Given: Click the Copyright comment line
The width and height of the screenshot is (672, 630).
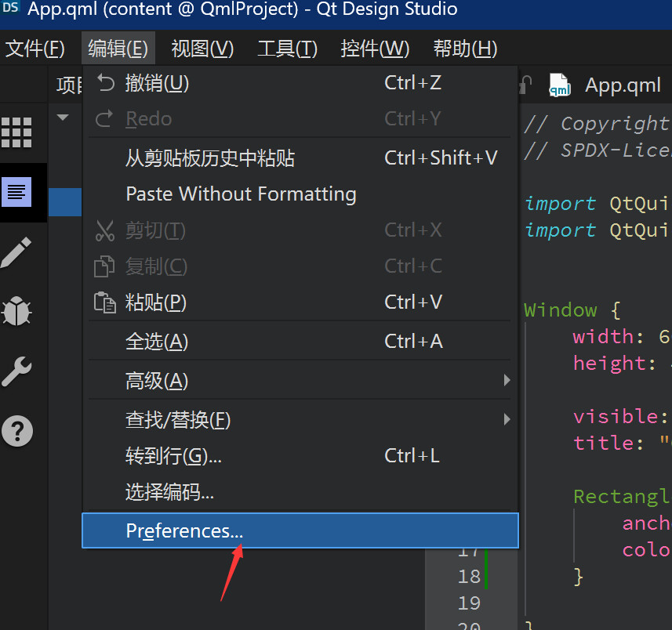Looking at the screenshot, I should (x=597, y=124).
